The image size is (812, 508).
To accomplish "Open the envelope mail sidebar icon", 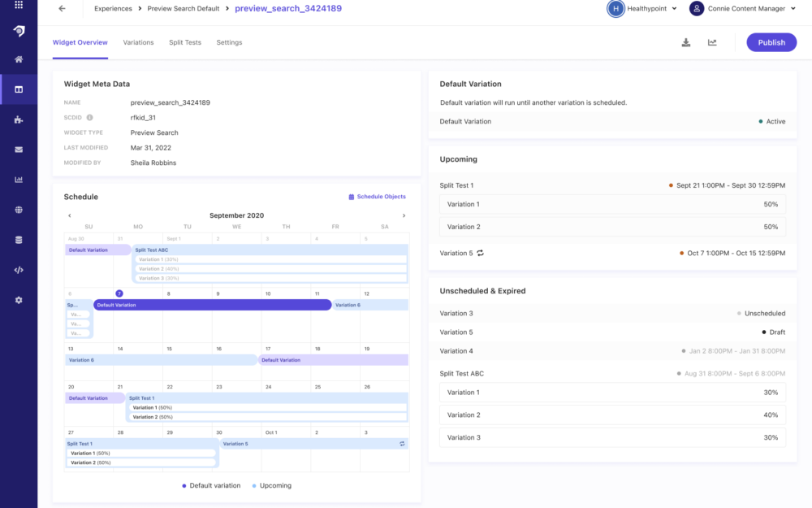I will coord(19,150).
